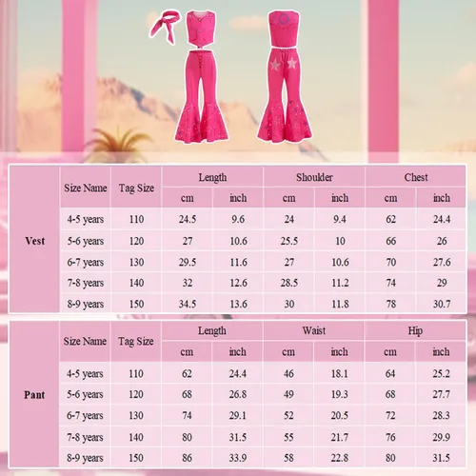The width and height of the screenshot is (476, 476).
Task: Click pant length inch value '29.1'
Action: (238, 415)
